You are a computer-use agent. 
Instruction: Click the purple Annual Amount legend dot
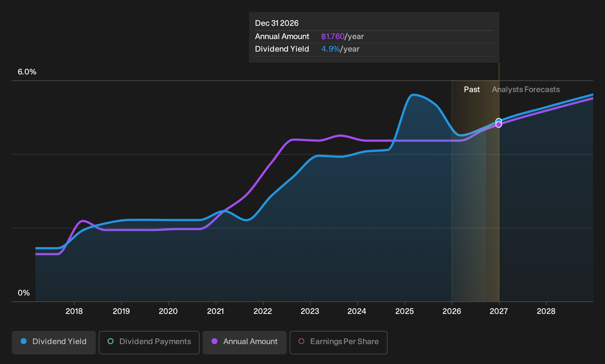pyautogui.click(x=214, y=342)
